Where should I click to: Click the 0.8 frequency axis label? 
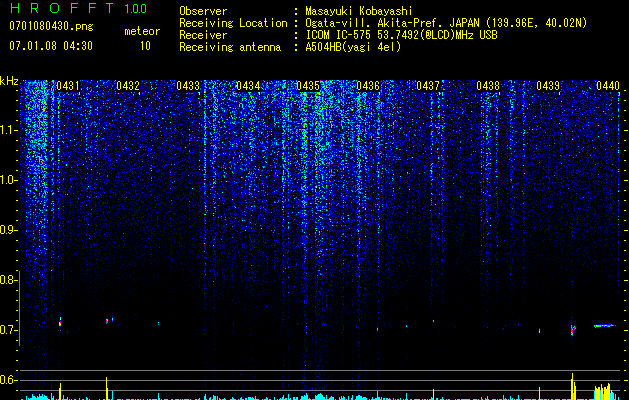pyautogui.click(x=8, y=280)
